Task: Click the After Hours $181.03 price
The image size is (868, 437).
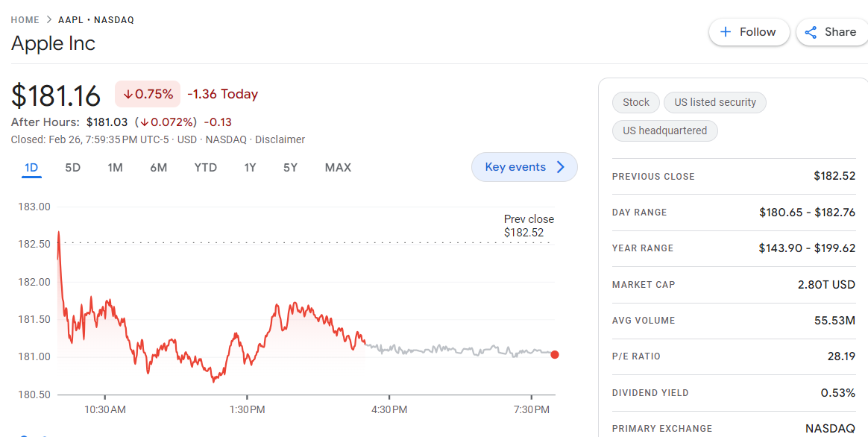Action: coord(107,122)
